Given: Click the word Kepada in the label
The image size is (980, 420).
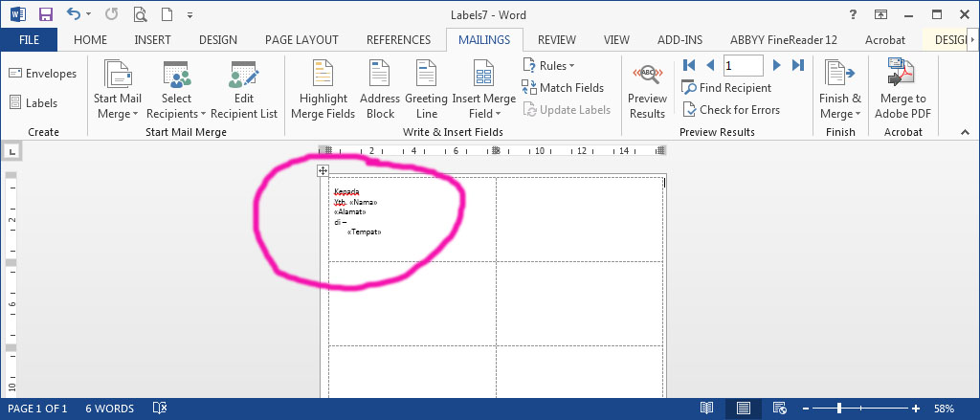Looking at the screenshot, I should click(346, 192).
